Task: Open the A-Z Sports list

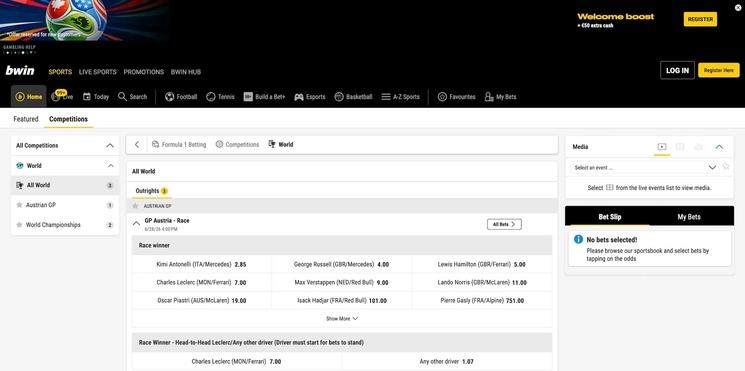Action: coord(401,96)
